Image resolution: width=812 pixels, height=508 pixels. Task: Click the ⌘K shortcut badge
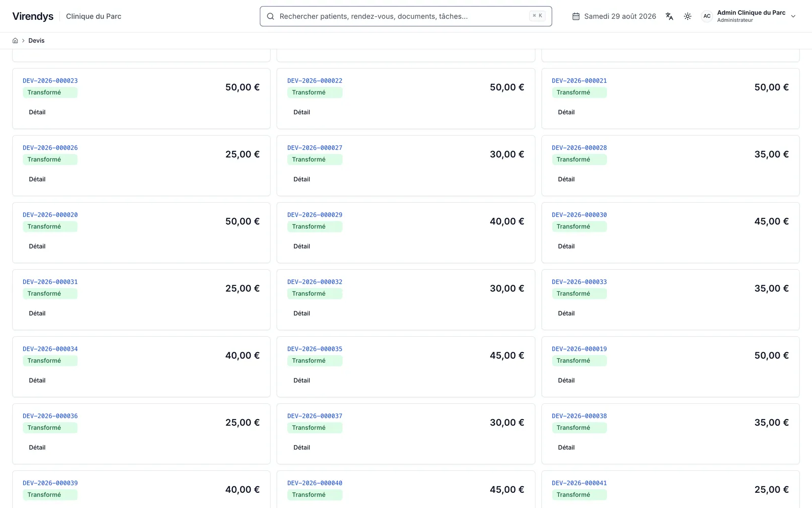click(537, 16)
